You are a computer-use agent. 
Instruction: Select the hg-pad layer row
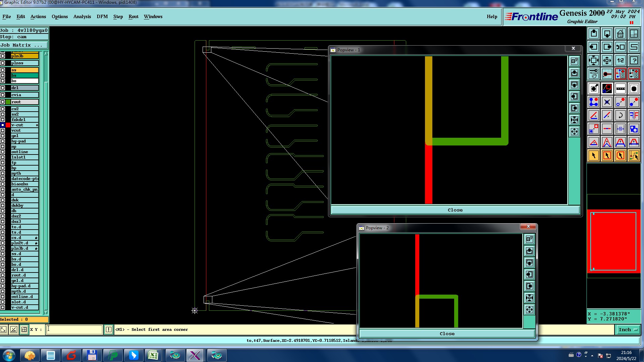(24, 141)
